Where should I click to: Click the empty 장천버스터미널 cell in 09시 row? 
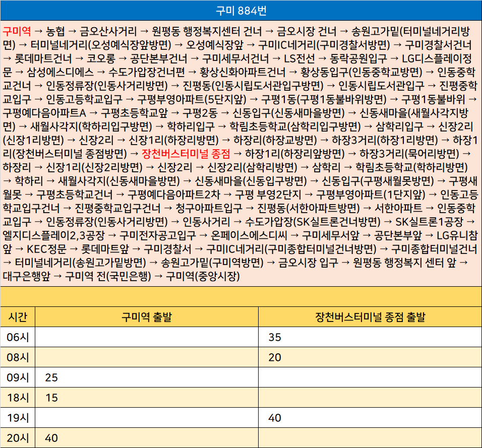[x=370, y=377]
